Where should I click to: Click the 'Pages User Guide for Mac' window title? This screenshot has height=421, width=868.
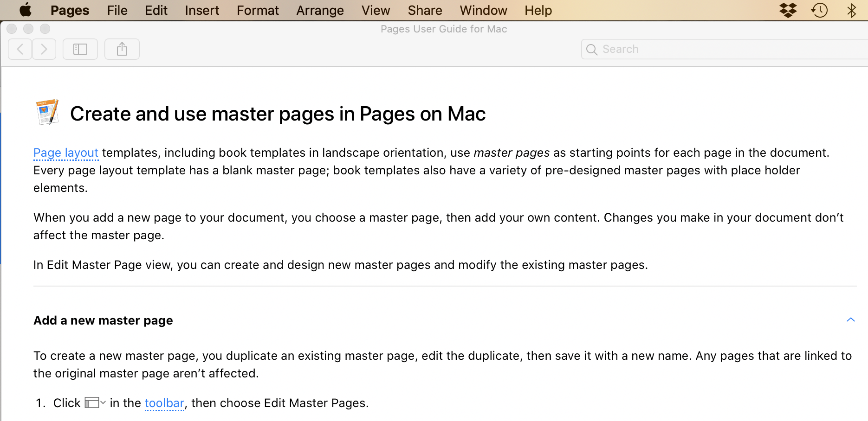pyautogui.click(x=444, y=29)
